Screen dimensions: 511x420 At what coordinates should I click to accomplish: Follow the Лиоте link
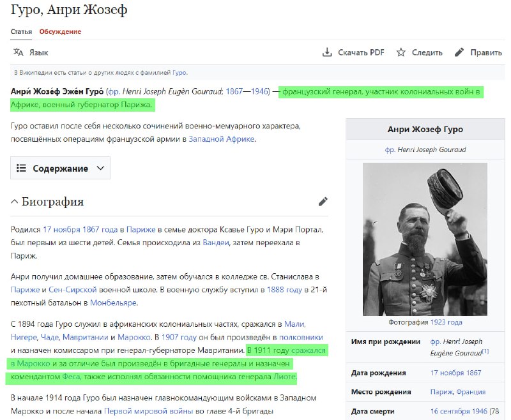tap(284, 377)
